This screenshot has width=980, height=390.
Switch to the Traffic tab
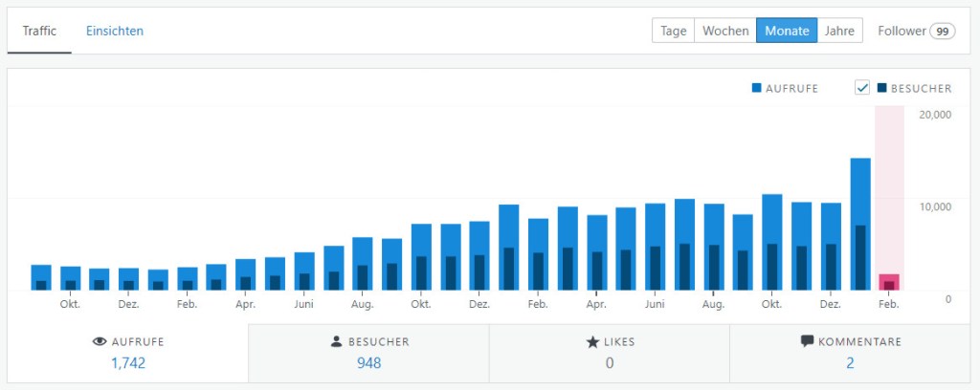tap(39, 31)
